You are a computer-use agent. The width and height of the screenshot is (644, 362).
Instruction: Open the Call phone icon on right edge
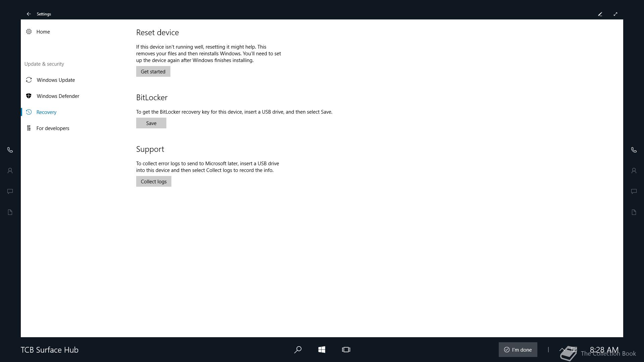click(x=634, y=150)
